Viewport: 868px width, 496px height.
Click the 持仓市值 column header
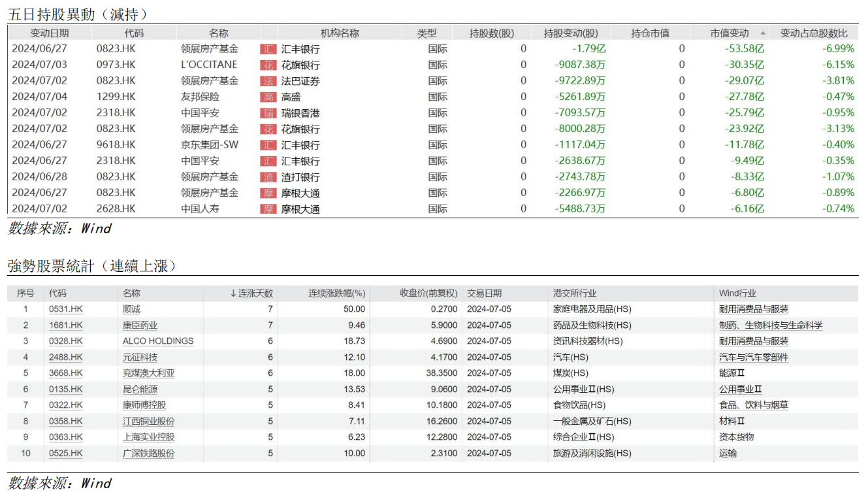point(650,33)
